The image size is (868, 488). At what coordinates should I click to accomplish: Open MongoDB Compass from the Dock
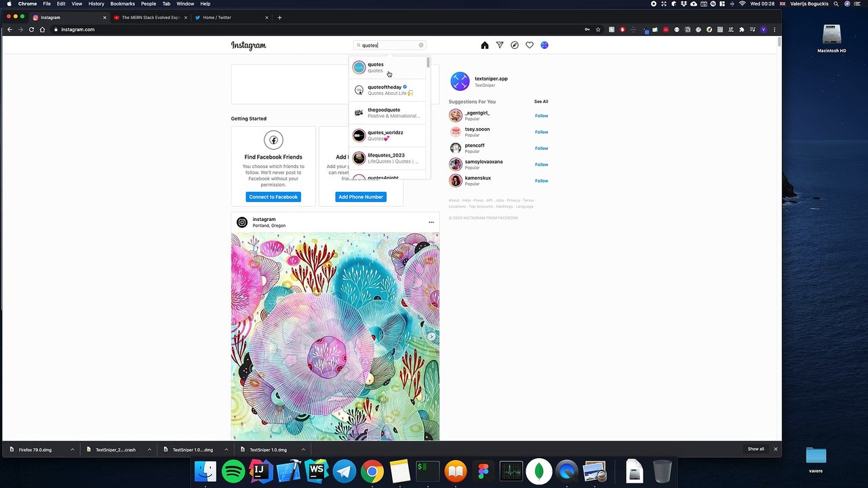(539, 471)
